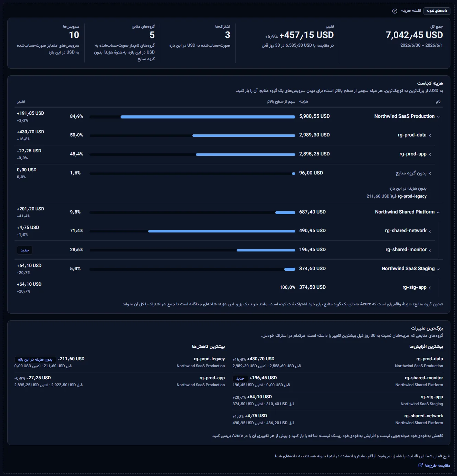Collapse the Northwind SaaS Production subscription
457x476 pixels.
[x=438, y=117]
